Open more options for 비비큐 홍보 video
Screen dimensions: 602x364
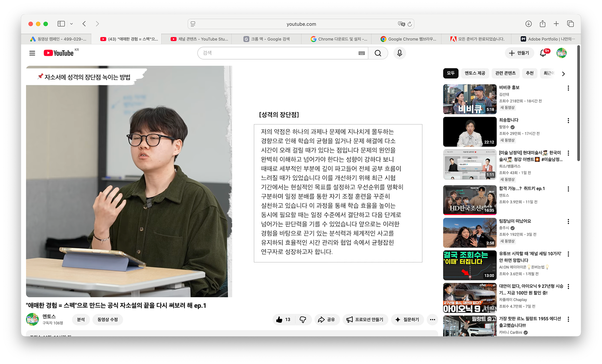(x=568, y=88)
